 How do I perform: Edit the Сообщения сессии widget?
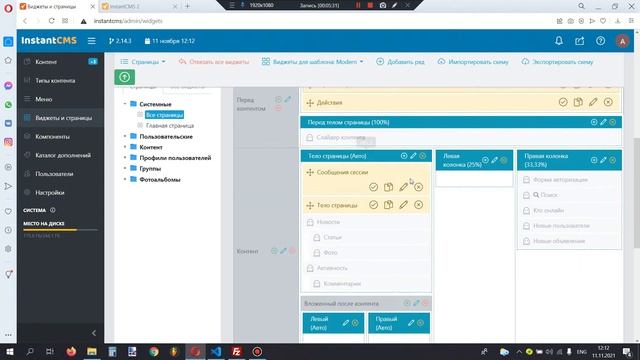pyautogui.click(x=403, y=187)
